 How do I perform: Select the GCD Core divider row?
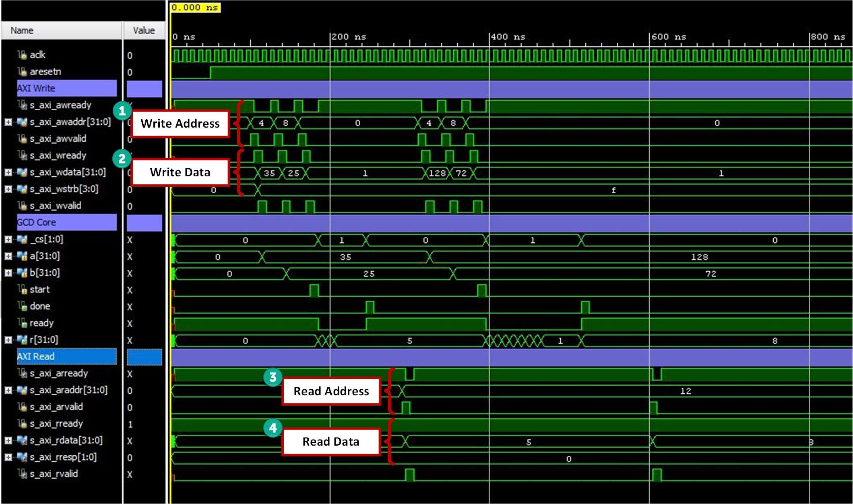[66, 223]
